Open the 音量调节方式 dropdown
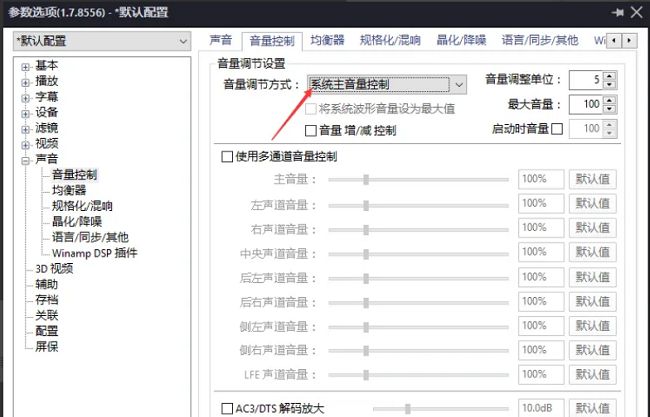Image resolution: width=650 pixels, height=417 pixels. click(387, 85)
